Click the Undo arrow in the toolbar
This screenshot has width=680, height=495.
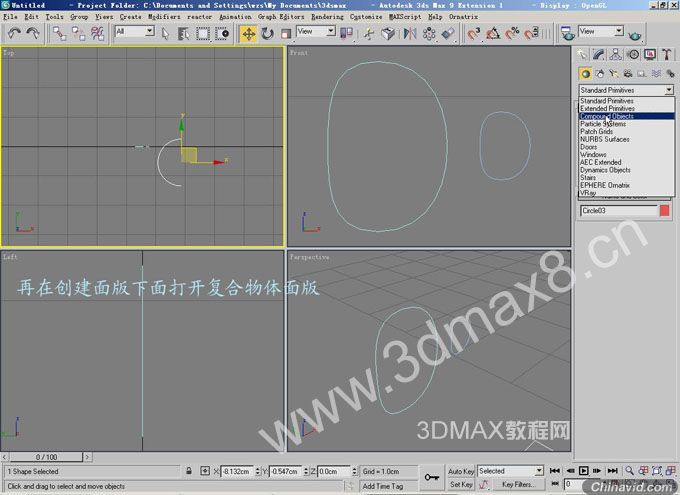(14, 33)
